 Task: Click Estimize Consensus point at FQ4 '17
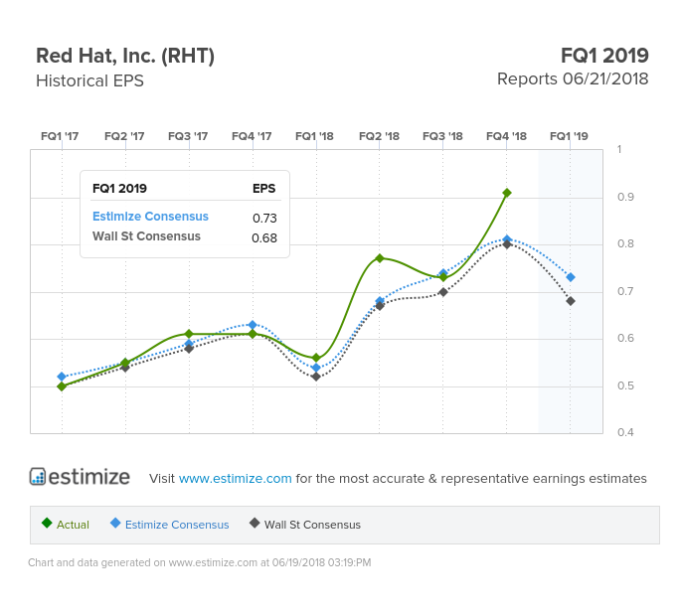[253, 325]
